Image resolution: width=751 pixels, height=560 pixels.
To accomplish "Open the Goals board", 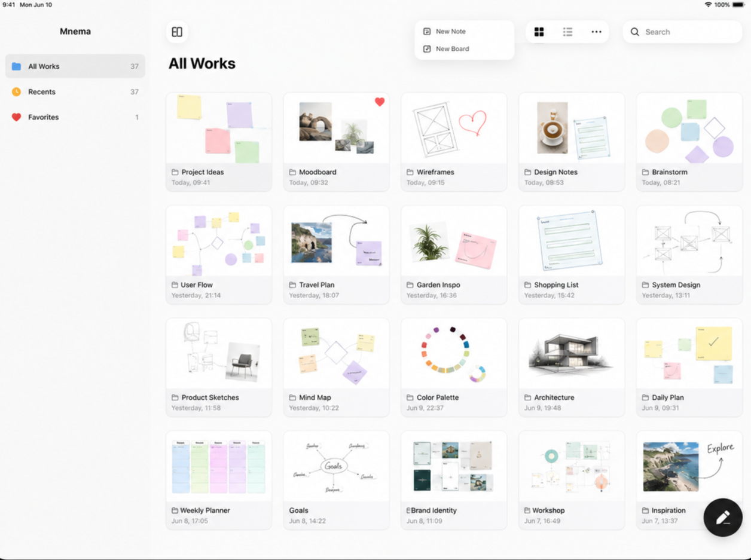I will click(x=336, y=480).
